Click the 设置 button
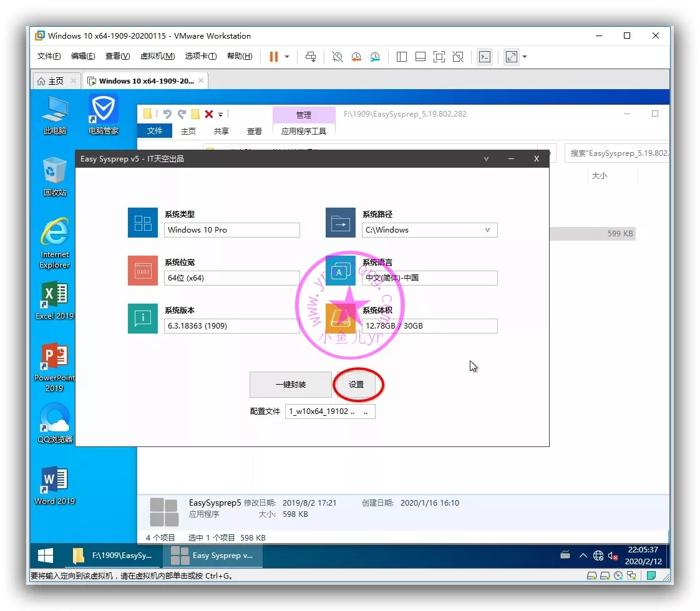The width and height of the screenshot is (700, 611). pyautogui.click(x=356, y=385)
